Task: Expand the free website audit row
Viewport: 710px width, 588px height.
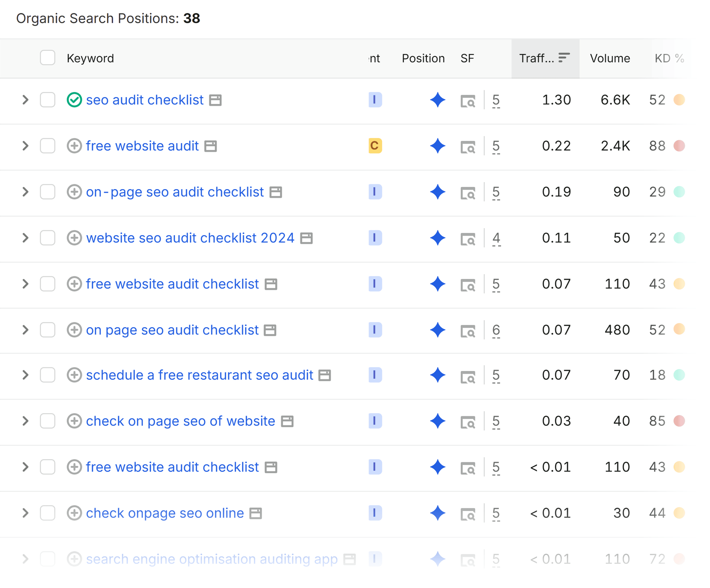Action: coord(25,146)
